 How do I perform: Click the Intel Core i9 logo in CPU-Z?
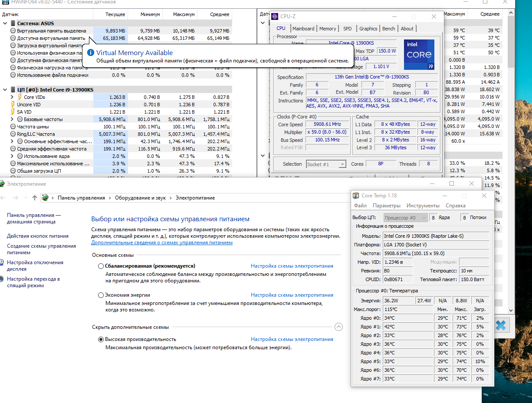point(419,54)
